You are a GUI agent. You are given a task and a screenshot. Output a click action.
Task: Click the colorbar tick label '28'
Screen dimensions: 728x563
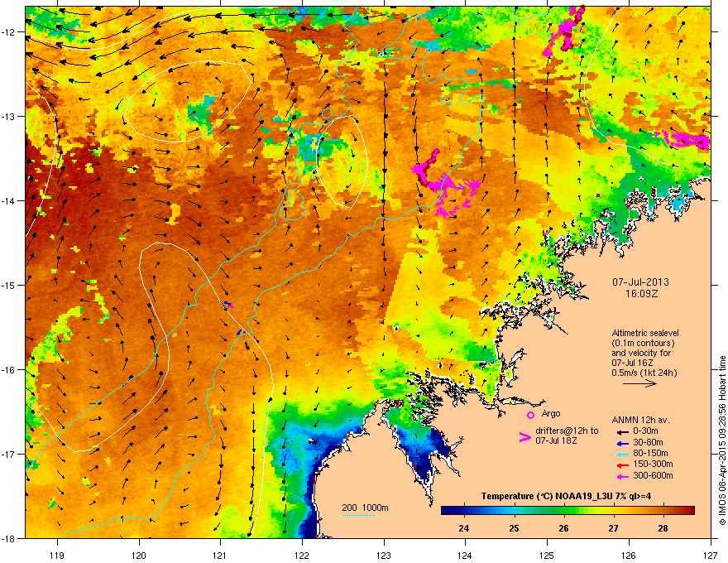663,528
